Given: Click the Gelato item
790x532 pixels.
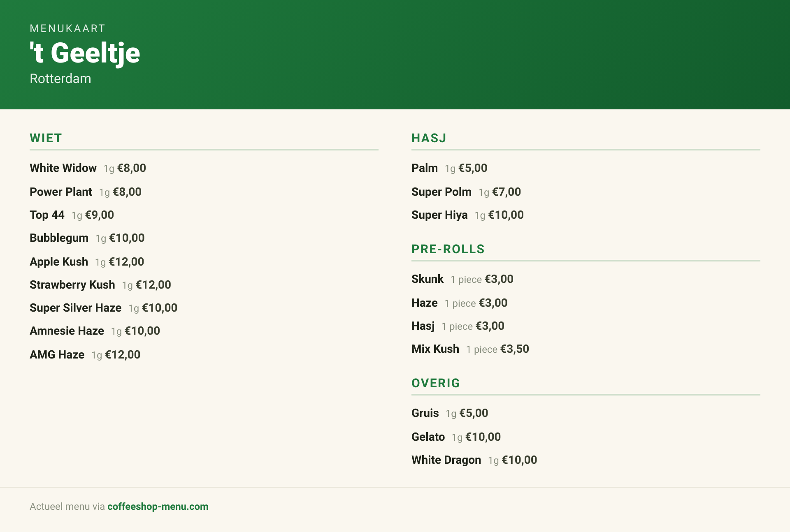Looking at the screenshot, I should coord(428,437).
